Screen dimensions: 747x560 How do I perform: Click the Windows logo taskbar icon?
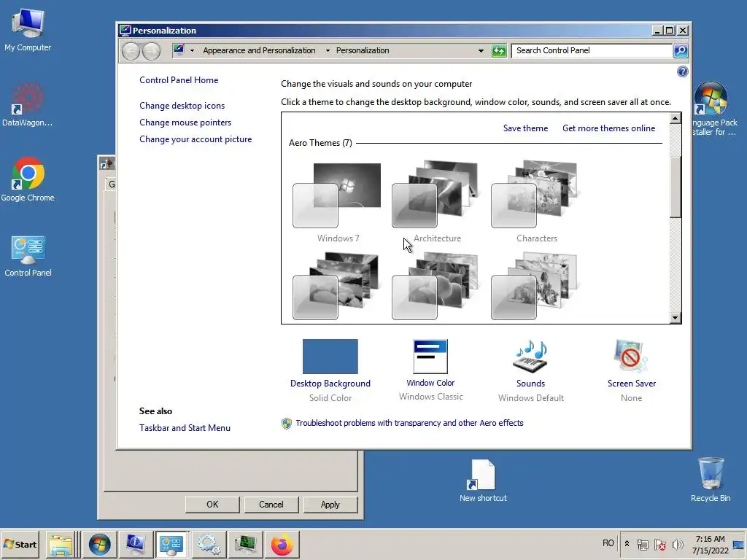coord(99,544)
